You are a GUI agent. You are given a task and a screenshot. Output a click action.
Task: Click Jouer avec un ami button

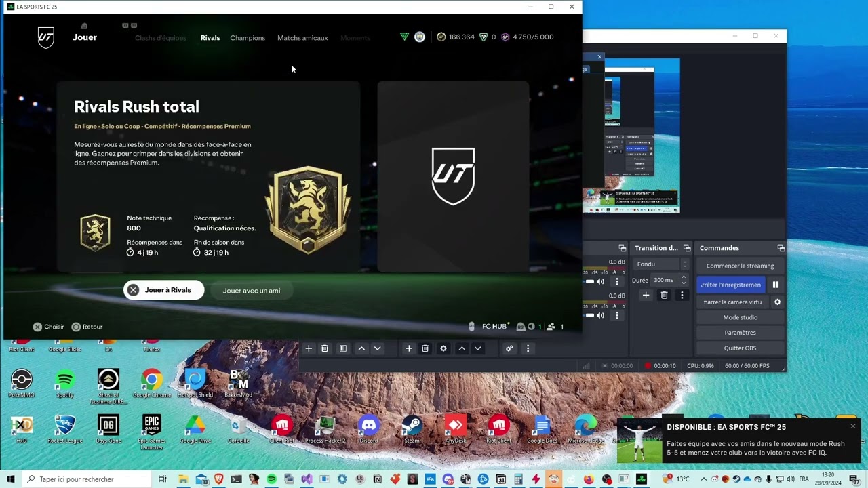point(252,291)
